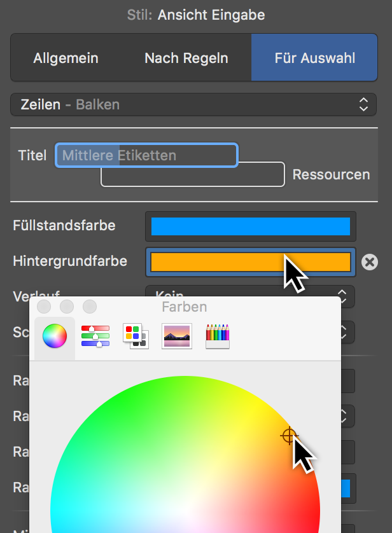Click the orange Hintergrundfarbe color swatch
This screenshot has width=392, height=533.
click(x=250, y=261)
